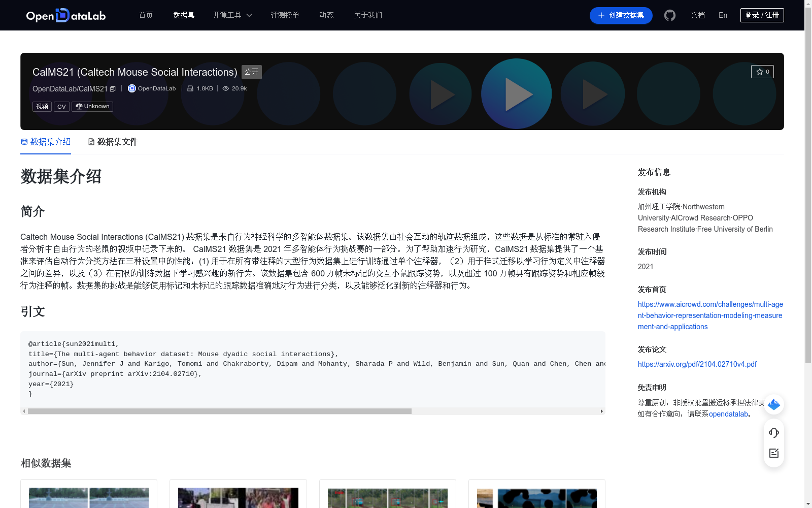The width and height of the screenshot is (812, 508).
Task: Open the feedback edit icon
Action: [x=774, y=453]
